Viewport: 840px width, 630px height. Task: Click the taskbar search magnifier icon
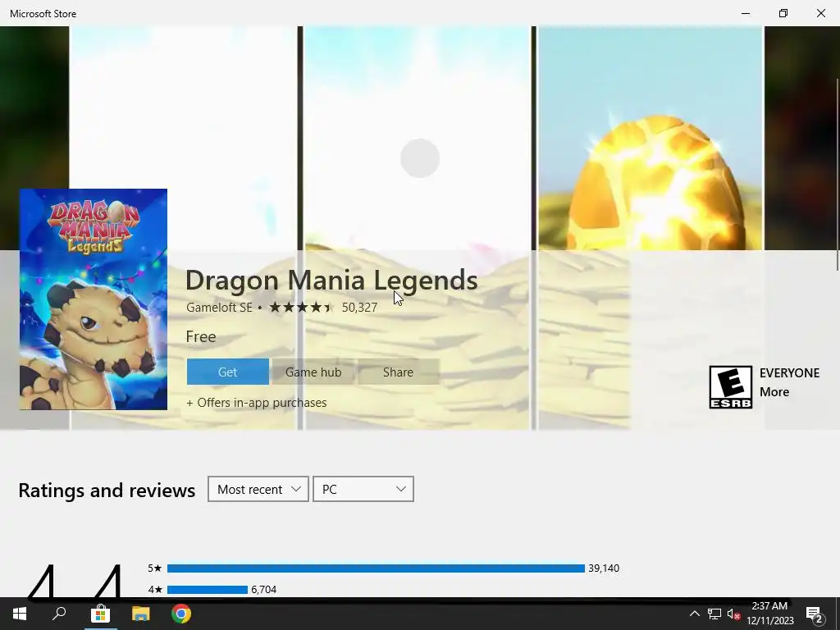pyautogui.click(x=59, y=614)
